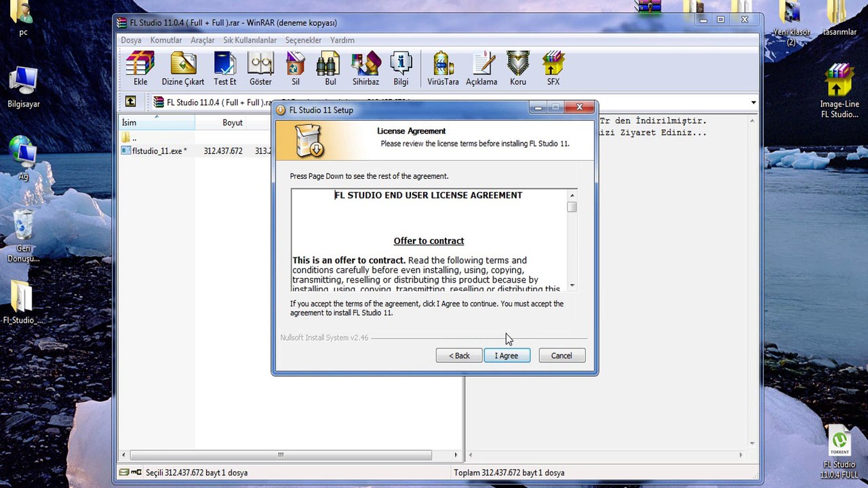This screenshot has height=488, width=868.
Task: Close the FL Studio 11 Setup dialog
Action: 580,107
